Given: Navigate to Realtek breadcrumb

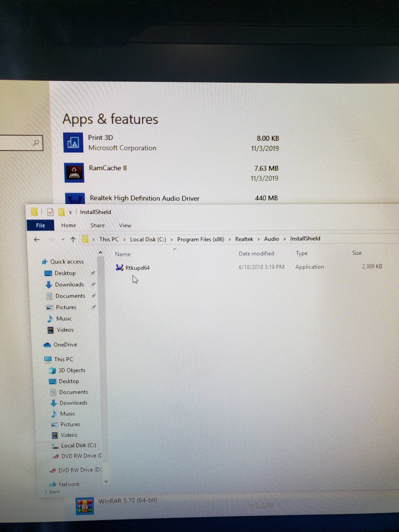Looking at the screenshot, I should 244,239.
